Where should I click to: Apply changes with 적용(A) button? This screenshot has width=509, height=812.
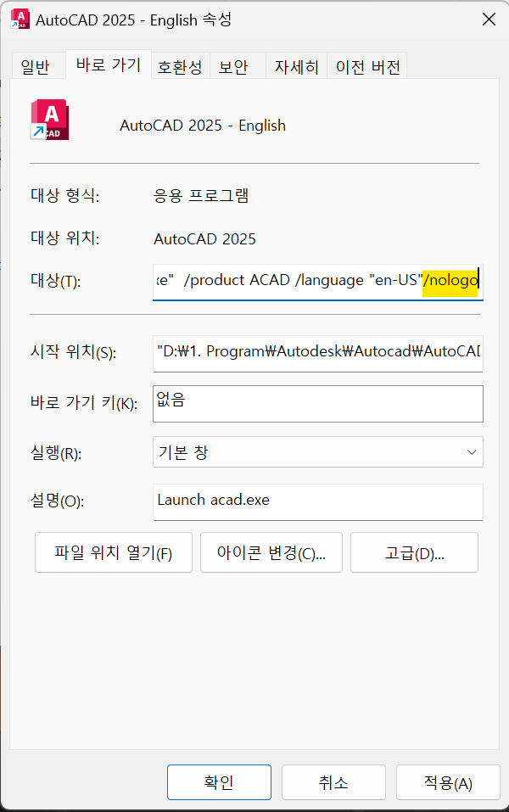click(x=448, y=782)
